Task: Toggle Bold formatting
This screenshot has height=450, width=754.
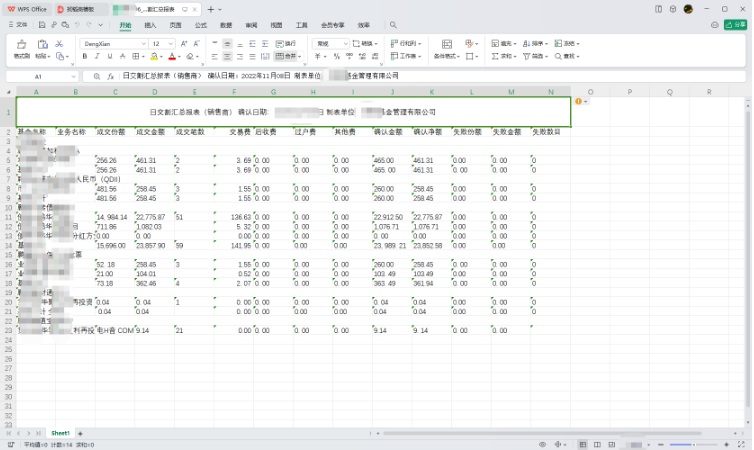Action: pos(85,56)
